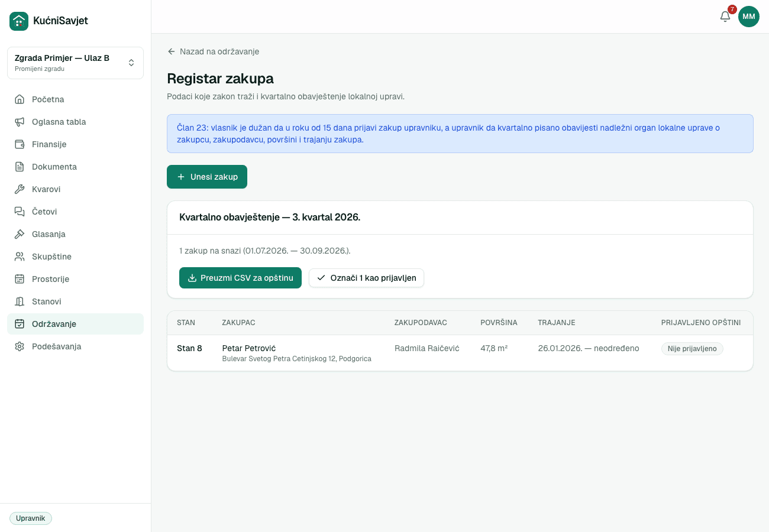This screenshot has width=769, height=532.
Task: Click the Četovi chat bubbles icon
Action: pos(20,212)
